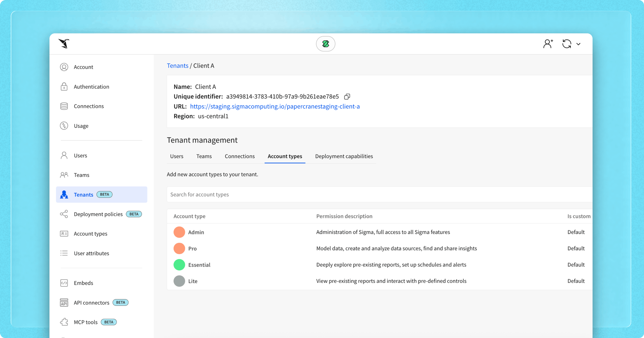Open User attributes page

[x=101, y=253]
